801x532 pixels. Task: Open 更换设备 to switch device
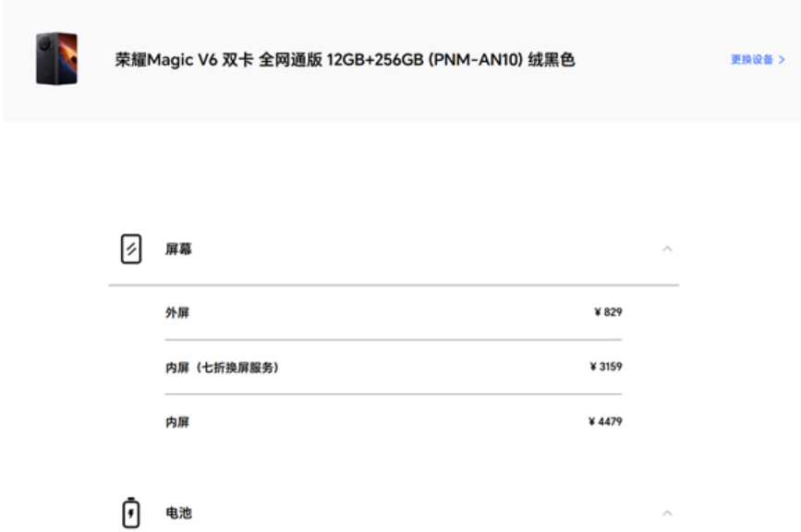(751, 59)
